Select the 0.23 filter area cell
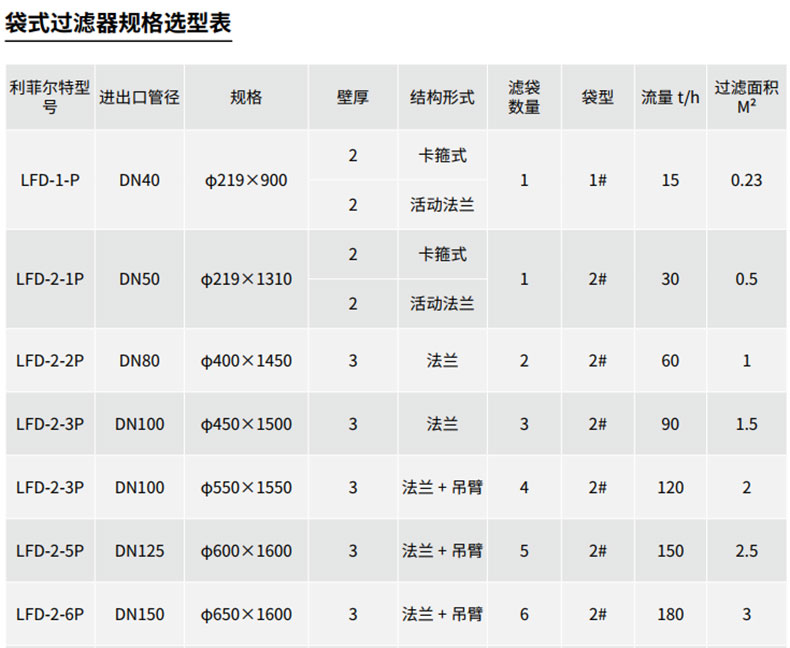 [746, 180]
